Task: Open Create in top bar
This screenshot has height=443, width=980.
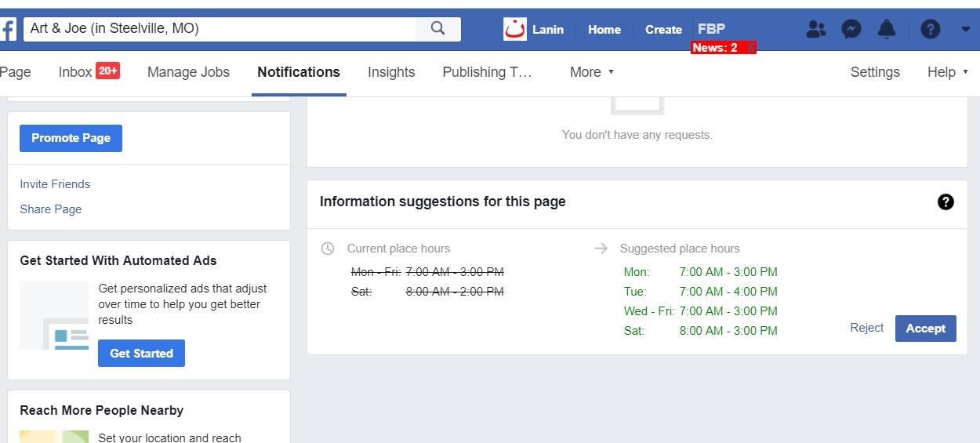Action: tap(663, 29)
